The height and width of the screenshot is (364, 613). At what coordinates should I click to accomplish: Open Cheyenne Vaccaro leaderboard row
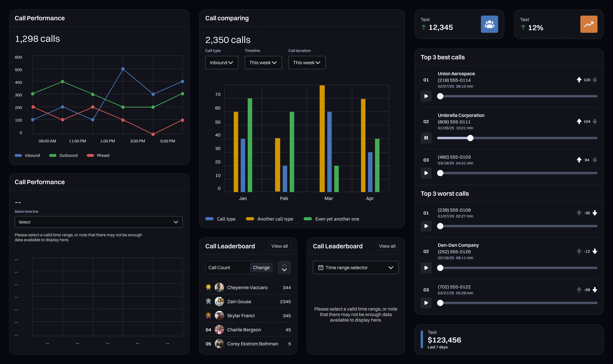[x=248, y=287]
